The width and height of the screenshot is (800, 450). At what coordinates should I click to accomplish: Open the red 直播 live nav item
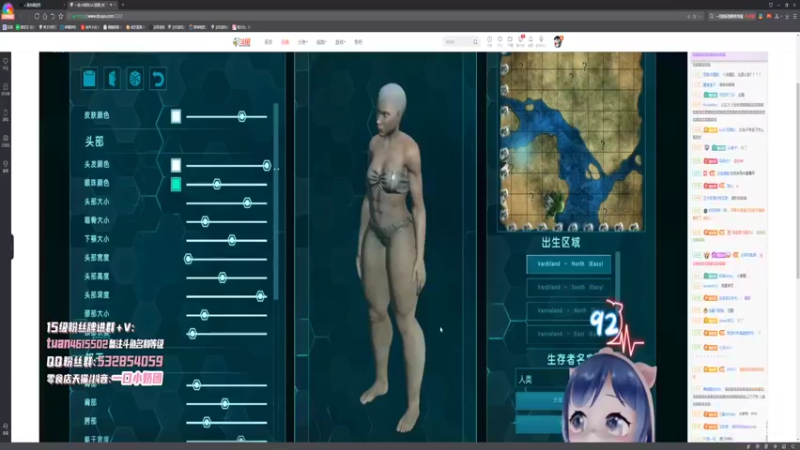tap(285, 42)
